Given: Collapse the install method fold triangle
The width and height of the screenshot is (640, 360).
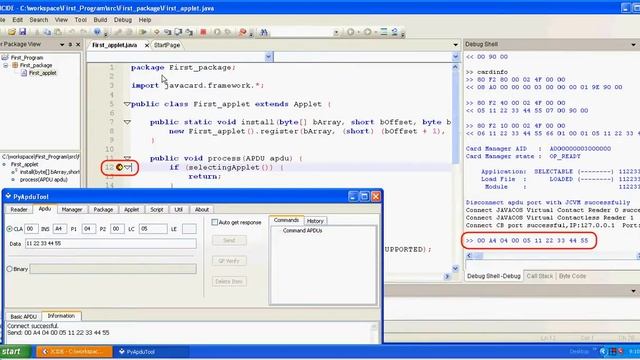Looking at the screenshot, I should [x=127, y=122].
